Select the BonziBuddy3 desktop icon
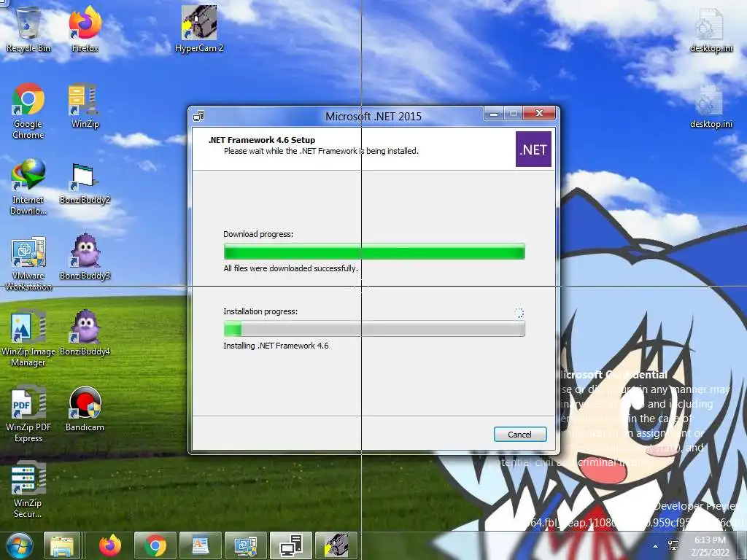 [x=85, y=257]
